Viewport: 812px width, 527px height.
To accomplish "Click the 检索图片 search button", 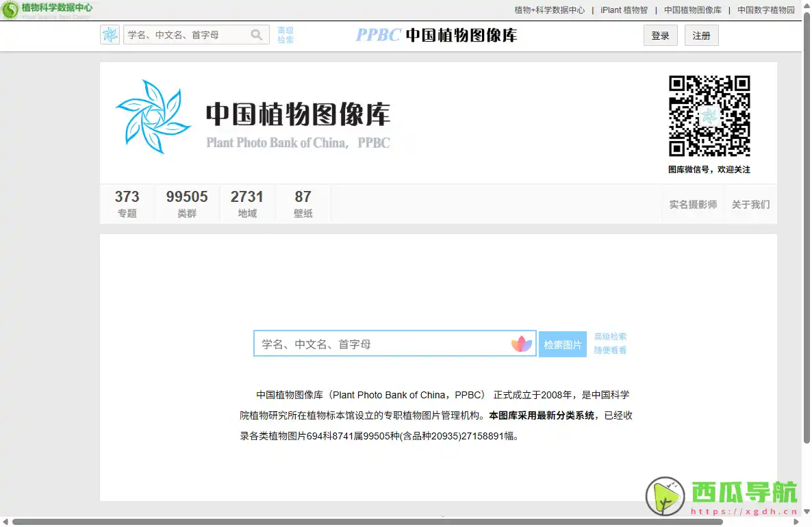I will pos(562,344).
